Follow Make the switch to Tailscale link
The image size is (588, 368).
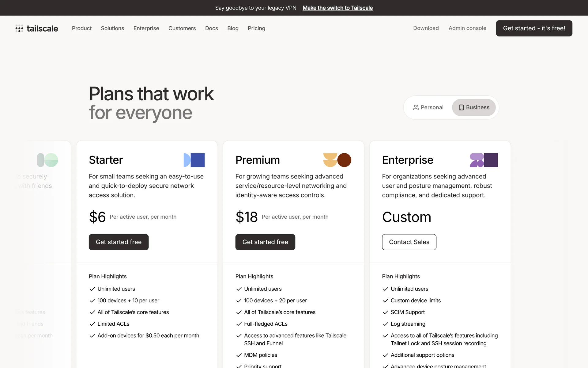[x=337, y=8]
